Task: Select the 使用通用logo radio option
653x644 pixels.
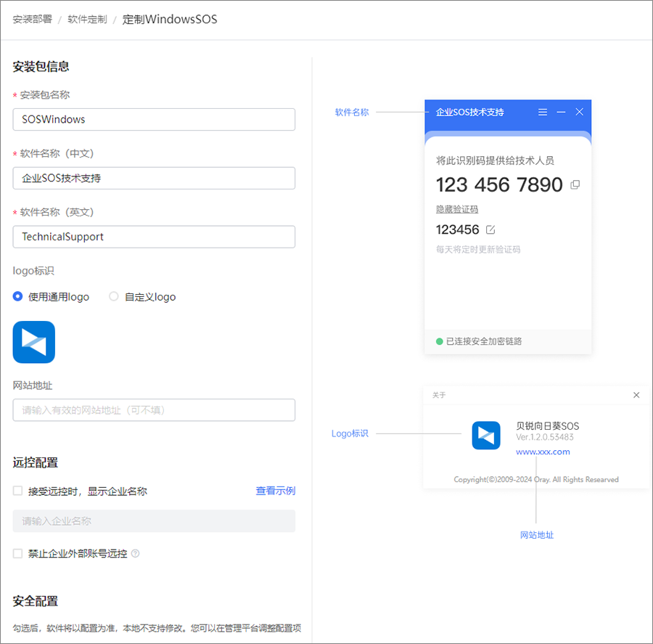Action: click(x=18, y=296)
